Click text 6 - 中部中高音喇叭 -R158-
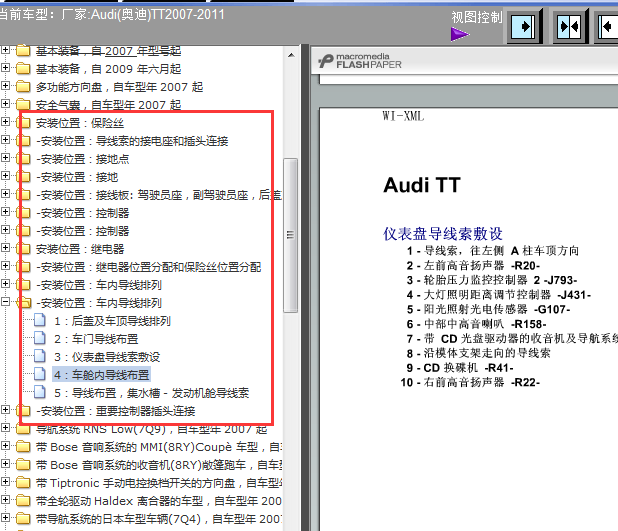Viewport: 618px width, 531px height. pyautogui.click(x=476, y=324)
